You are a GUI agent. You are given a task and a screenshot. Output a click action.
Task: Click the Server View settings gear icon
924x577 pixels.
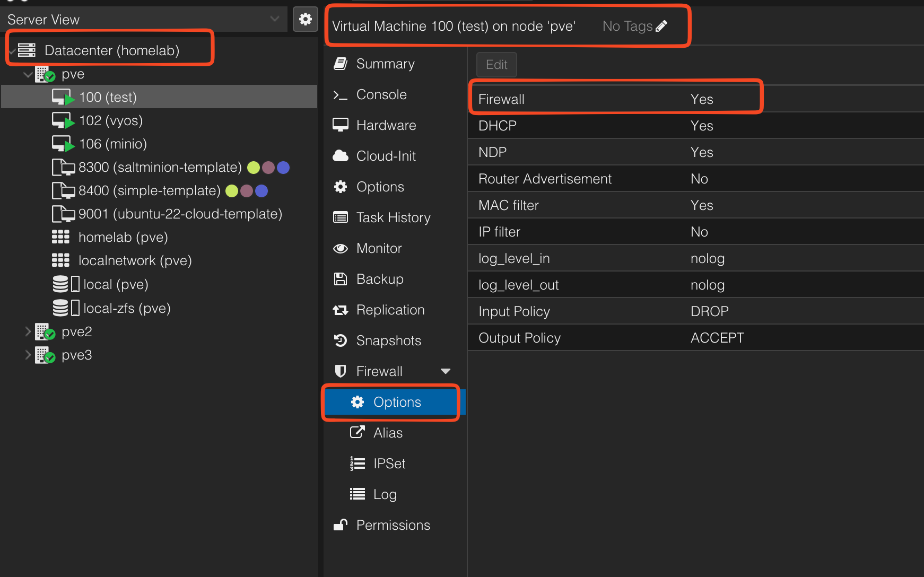(305, 20)
